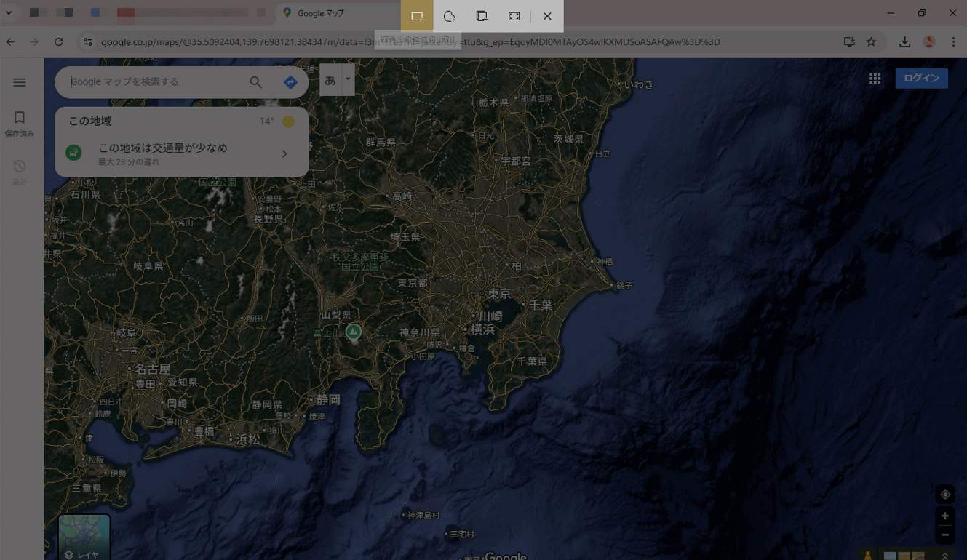Click the Mt. Fuji green marker
This screenshot has height=560, width=967.
click(354, 332)
